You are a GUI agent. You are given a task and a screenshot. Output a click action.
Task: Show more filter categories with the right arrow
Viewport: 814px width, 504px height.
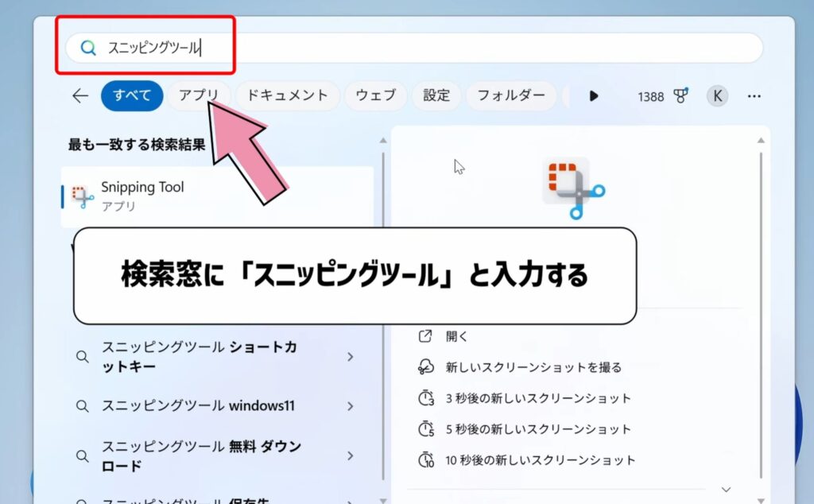(x=593, y=96)
